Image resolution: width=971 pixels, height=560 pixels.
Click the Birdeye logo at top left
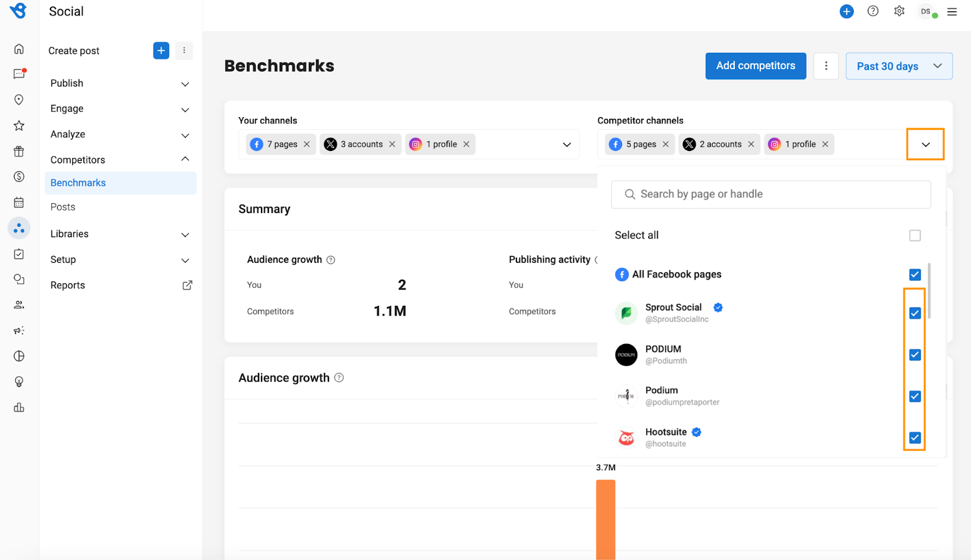(18, 11)
